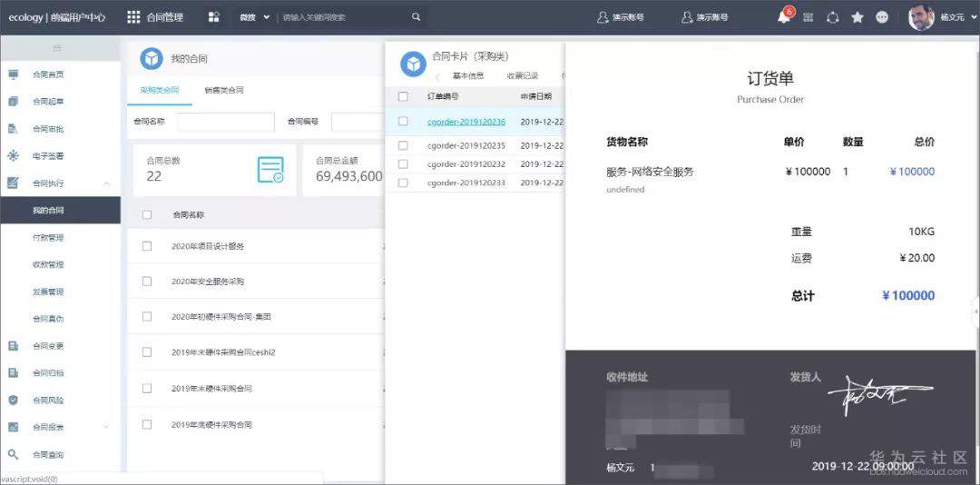
Task: Check the box for 2020年项目设计服务
Action: 147,246
